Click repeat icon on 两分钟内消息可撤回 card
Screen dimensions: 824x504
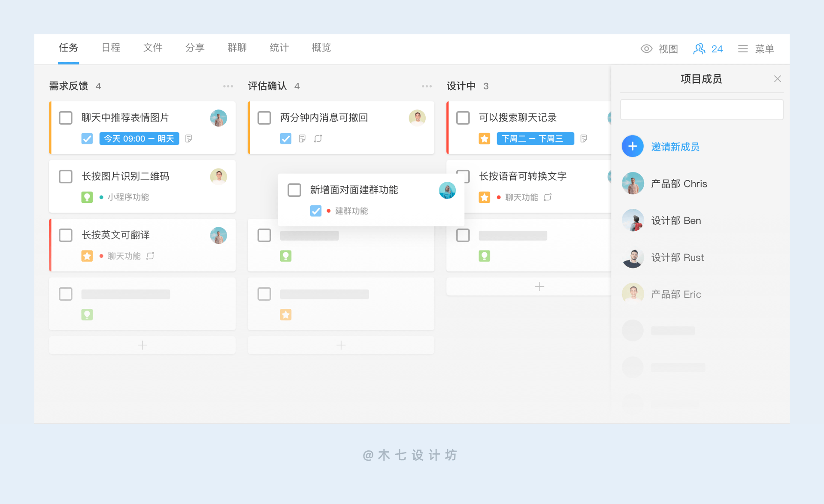318,139
